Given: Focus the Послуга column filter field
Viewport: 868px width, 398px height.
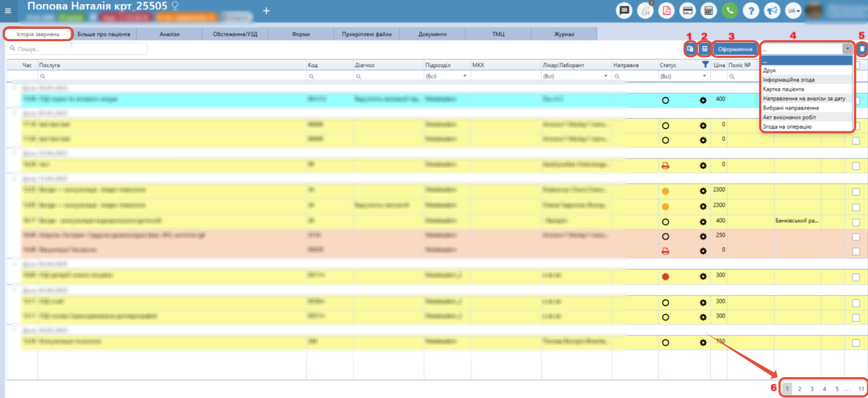Looking at the screenshot, I should pyautogui.click(x=172, y=76).
